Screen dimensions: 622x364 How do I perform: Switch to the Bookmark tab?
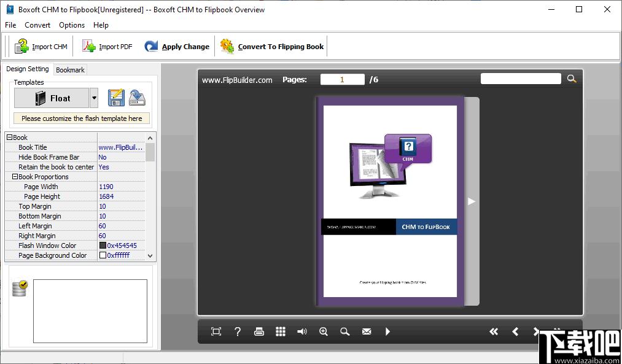click(x=70, y=70)
